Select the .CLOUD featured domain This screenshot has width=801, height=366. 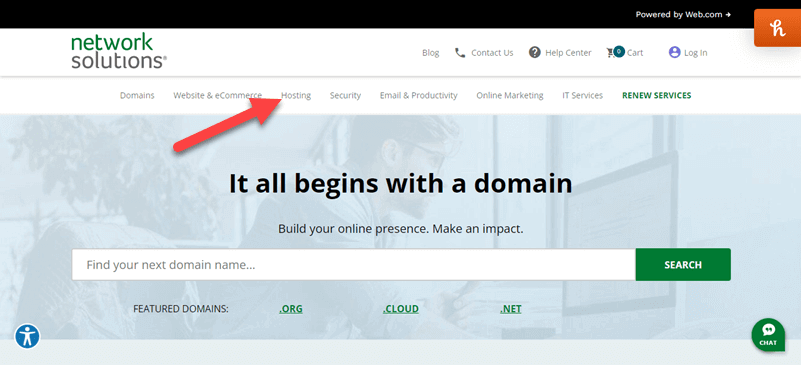point(400,309)
